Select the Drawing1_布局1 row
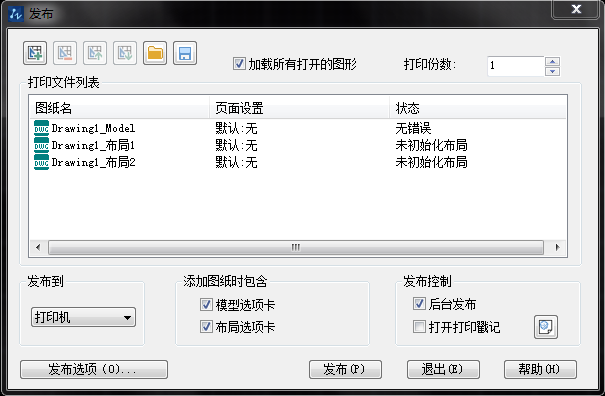The image size is (605, 396). tap(298, 145)
